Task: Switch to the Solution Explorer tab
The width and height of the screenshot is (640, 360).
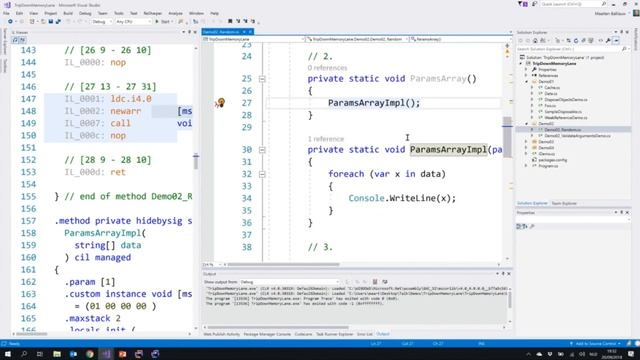Action: pos(532,203)
